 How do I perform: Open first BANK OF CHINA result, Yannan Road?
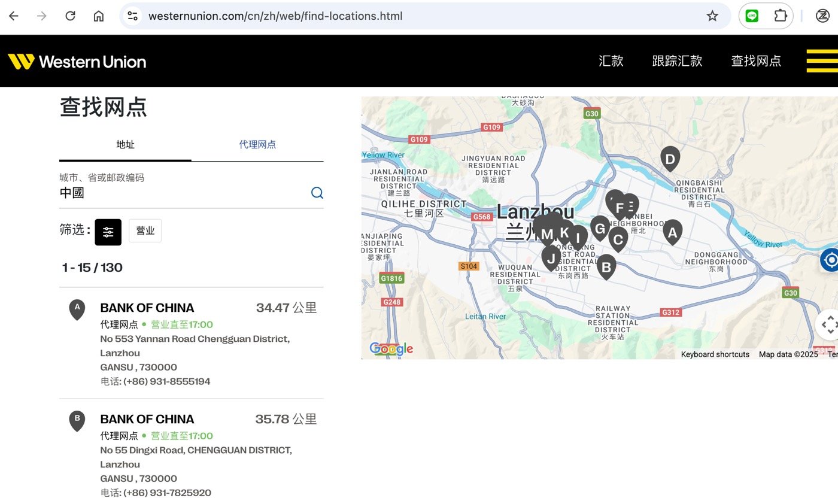[x=147, y=308]
